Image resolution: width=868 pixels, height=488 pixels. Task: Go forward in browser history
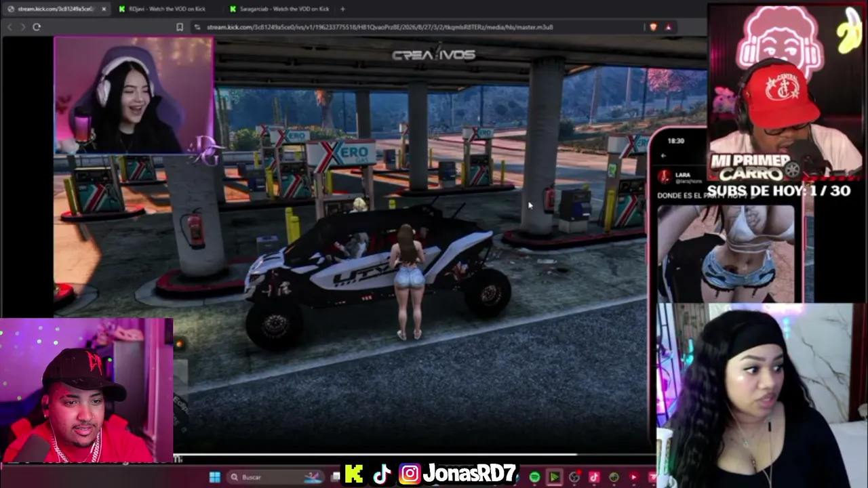(x=22, y=27)
